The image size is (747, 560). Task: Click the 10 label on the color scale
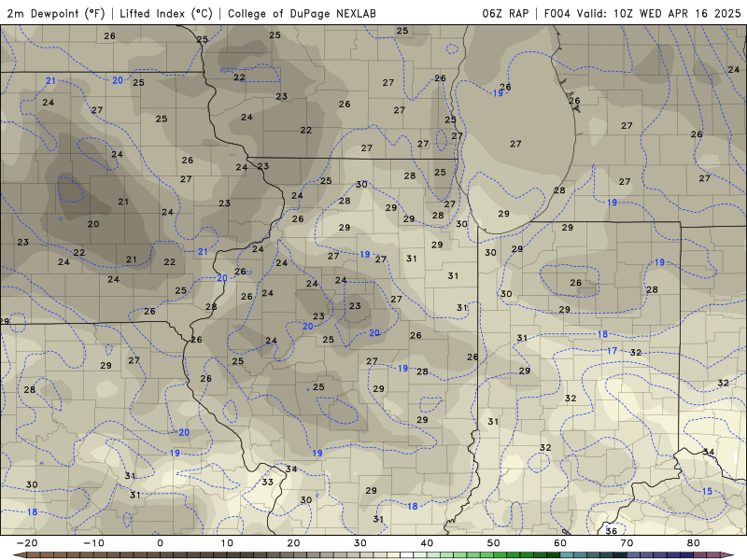227,543
